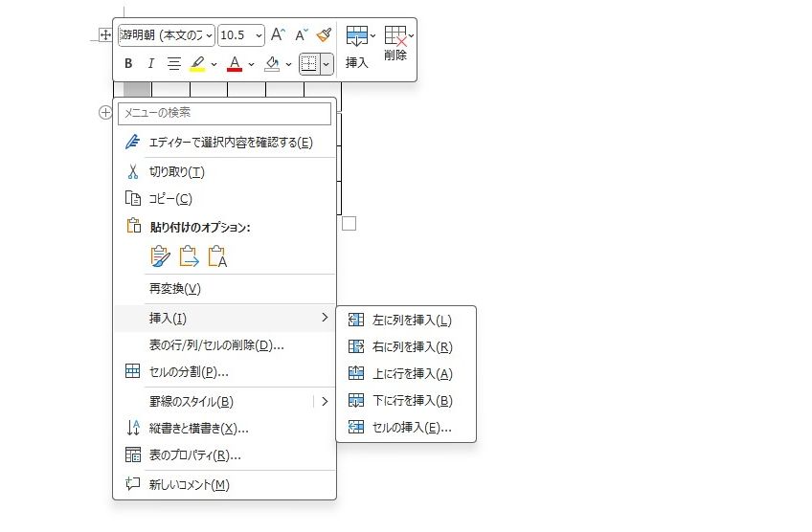
Task: Click the Format Painter brush icon
Action: 324,35
